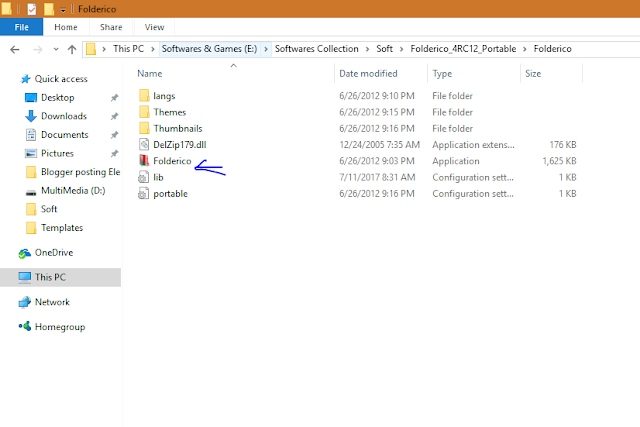The height and width of the screenshot is (427, 640).
Task: Click the 12/24/2005 7:35 AM date cell
Action: click(380, 145)
